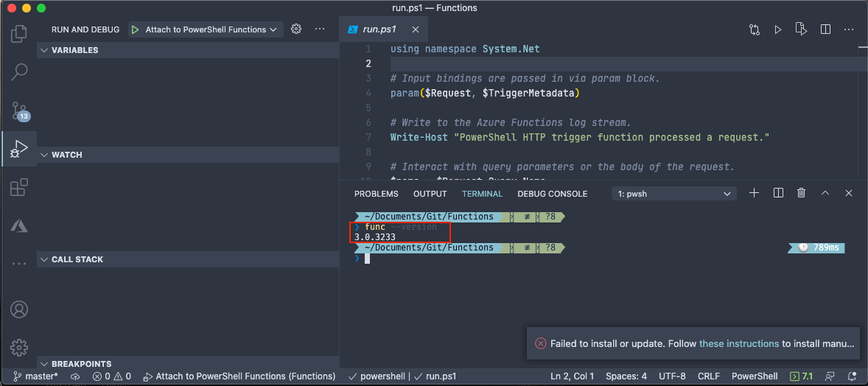The image size is (868, 386).
Task: Click PowerShell version 7.1 indicator
Action: tap(801, 376)
